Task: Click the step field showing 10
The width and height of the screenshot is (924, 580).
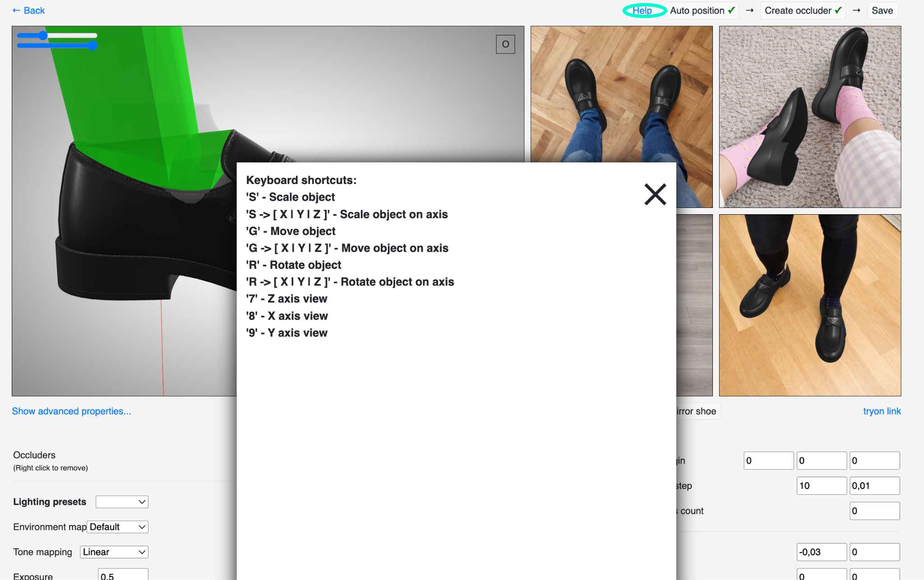Action: [821, 486]
